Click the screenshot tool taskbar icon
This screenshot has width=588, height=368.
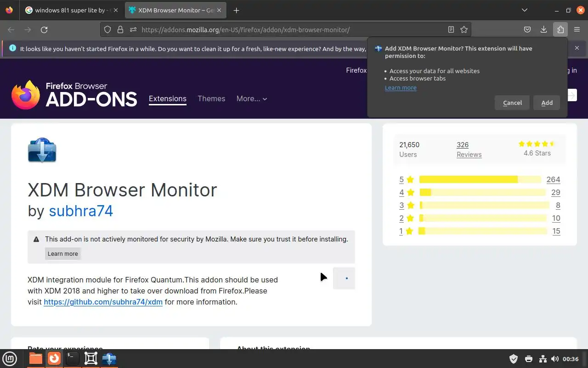pos(91,358)
